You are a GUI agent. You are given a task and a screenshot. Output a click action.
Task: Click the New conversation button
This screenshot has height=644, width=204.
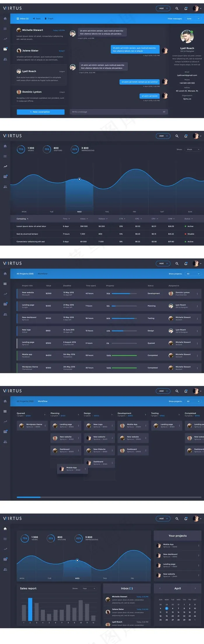(x=41, y=112)
